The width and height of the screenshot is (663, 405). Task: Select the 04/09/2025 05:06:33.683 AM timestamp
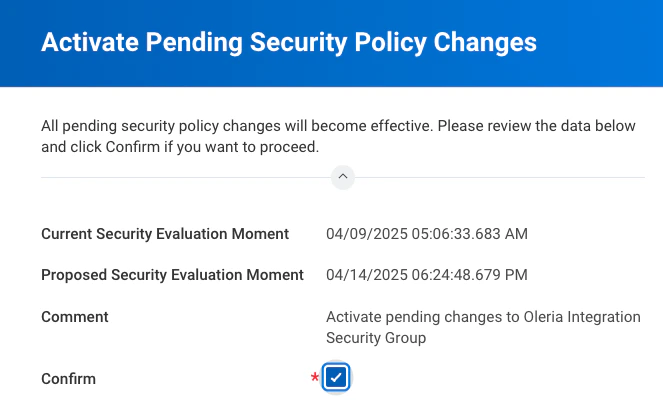[427, 234]
